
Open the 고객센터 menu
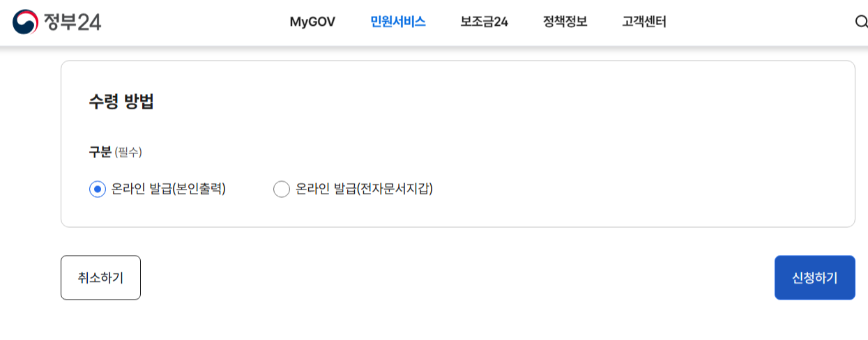(x=644, y=22)
